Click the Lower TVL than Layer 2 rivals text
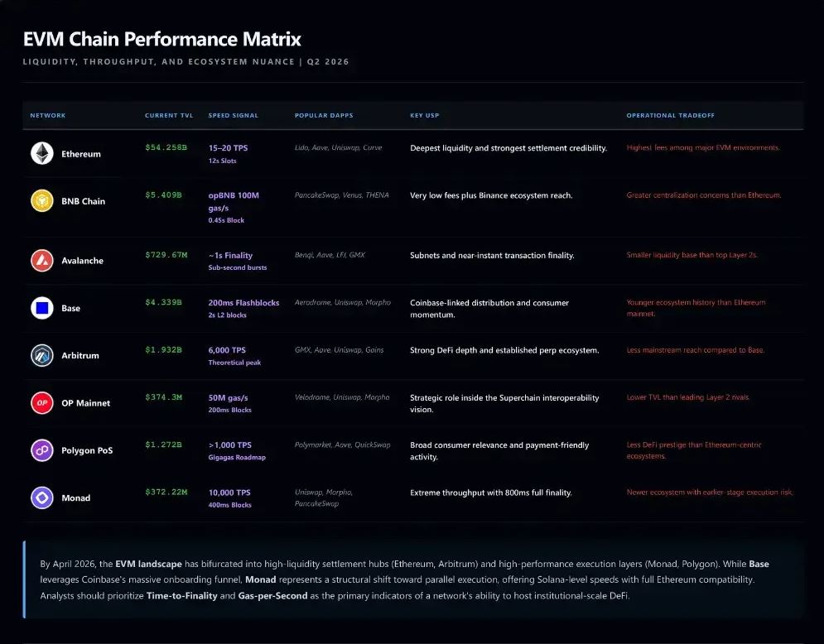 tap(688, 397)
